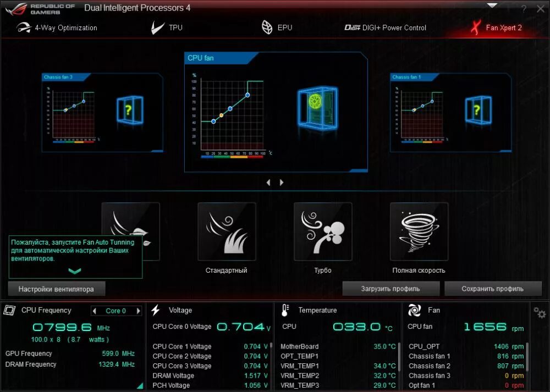Click Chassis fan 1 unknown location icon

[478, 110]
